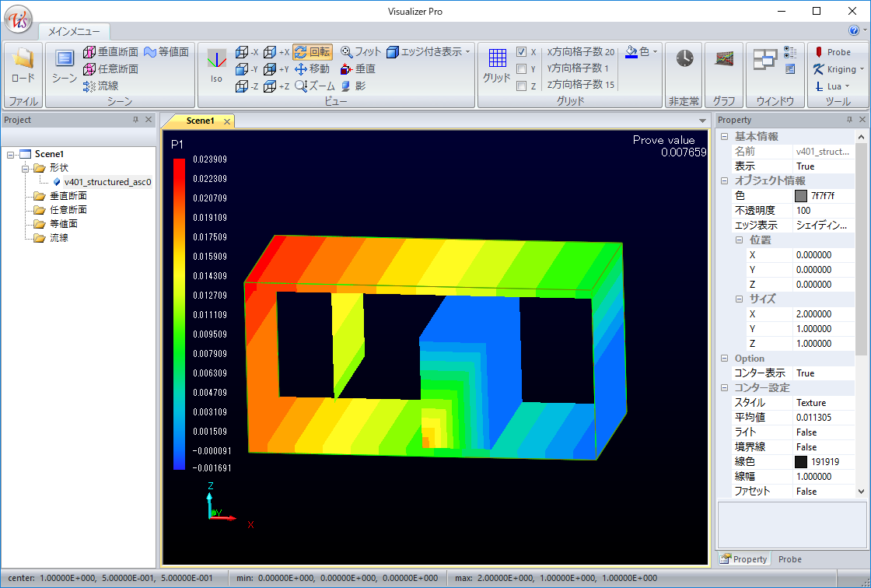The image size is (871, 588).
Task: Open the 非定常 clock icon
Action: coord(684,60)
